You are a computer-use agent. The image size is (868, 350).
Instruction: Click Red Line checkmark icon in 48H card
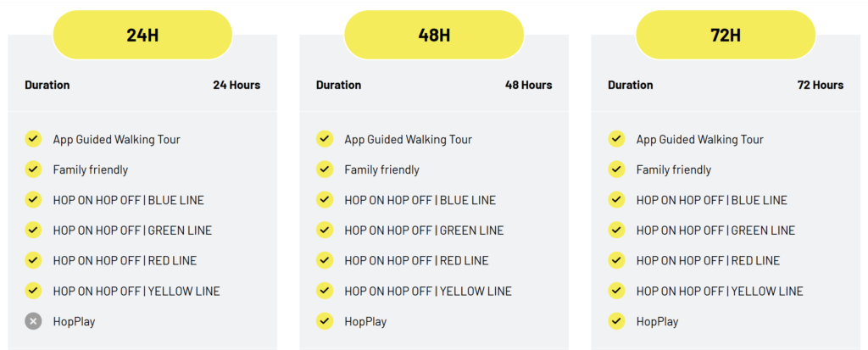point(325,260)
